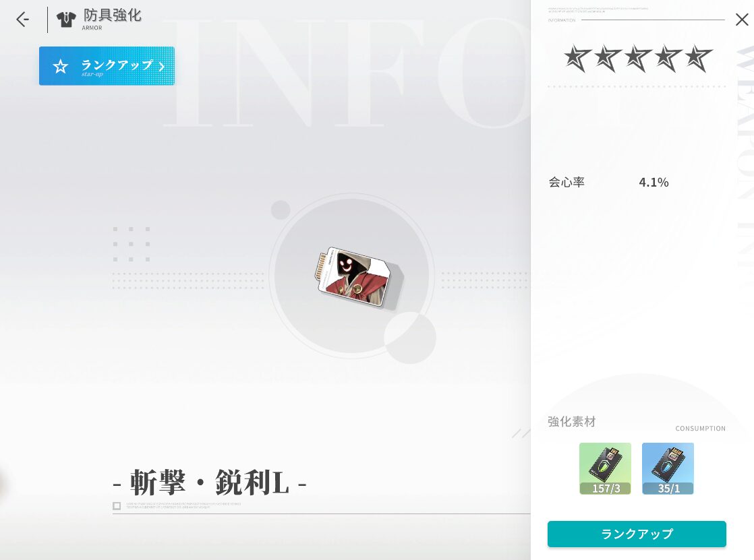Screen dimensions: 754x560
Task: Click the fifth rank star
Action: [698, 58]
